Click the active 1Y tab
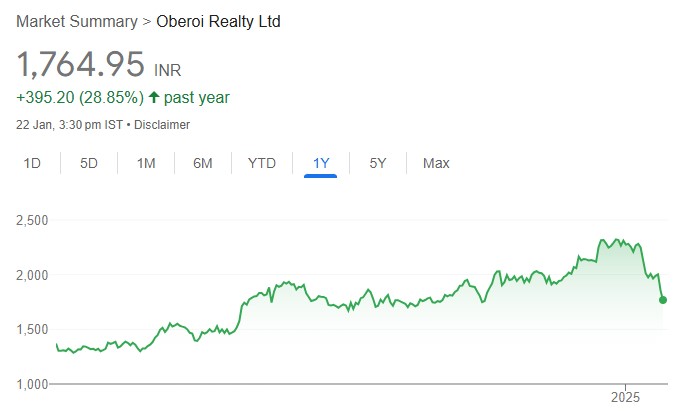This screenshot has width=680, height=411. [321, 163]
